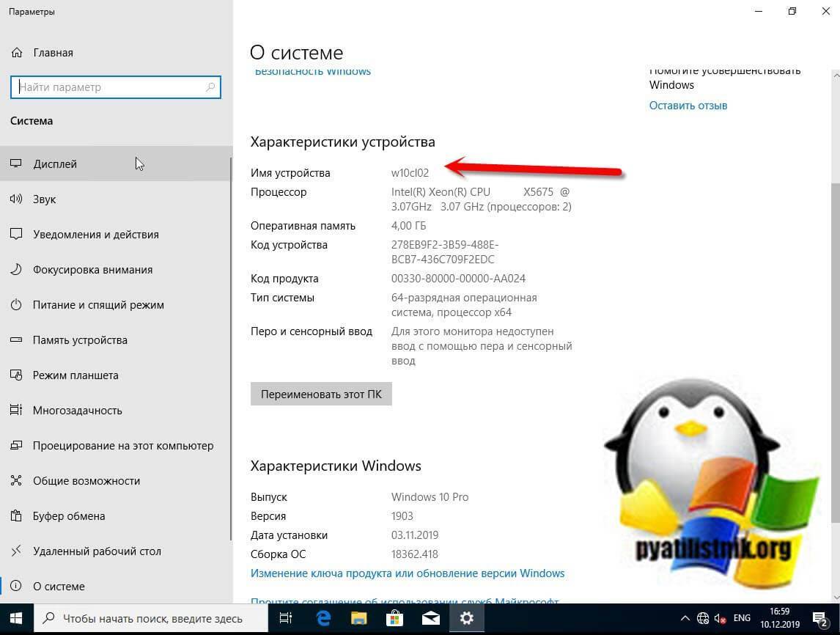Open the Windows Start menu
This screenshot has height=635, width=840.
coord(16,618)
